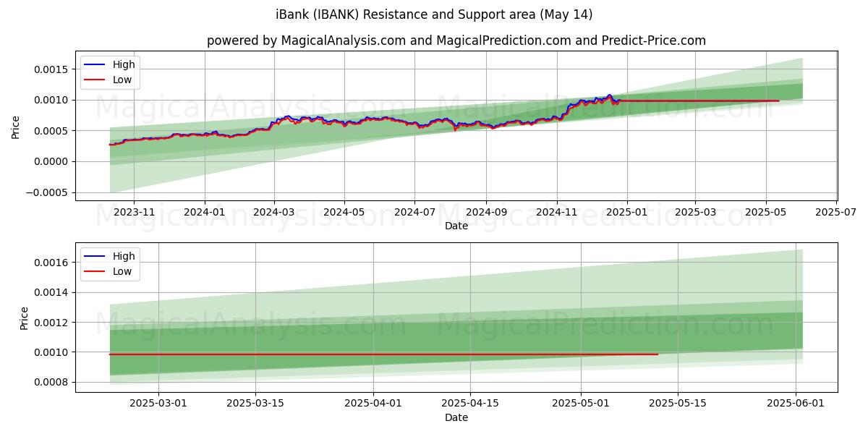The width and height of the screenshot is (868, 434).
Task: Click the 0.0010 tick label on the upper chart
Action: 52,100
